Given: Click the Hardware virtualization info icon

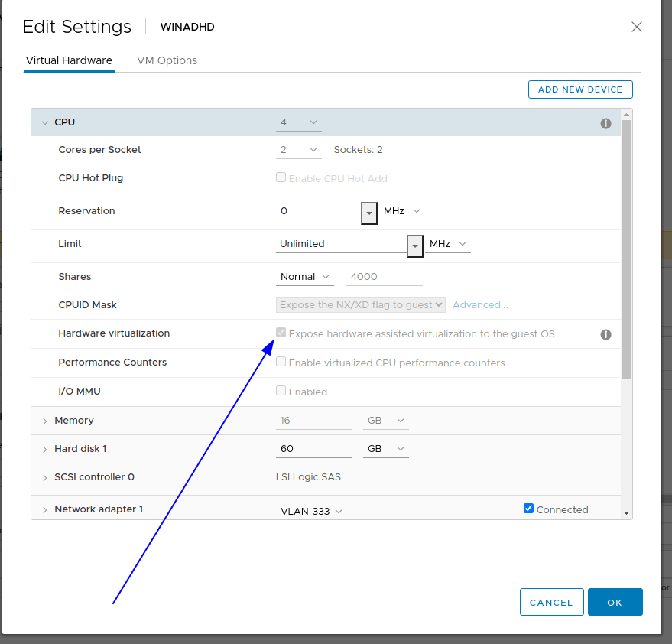Looking at the screenshot, I should 605,334.
